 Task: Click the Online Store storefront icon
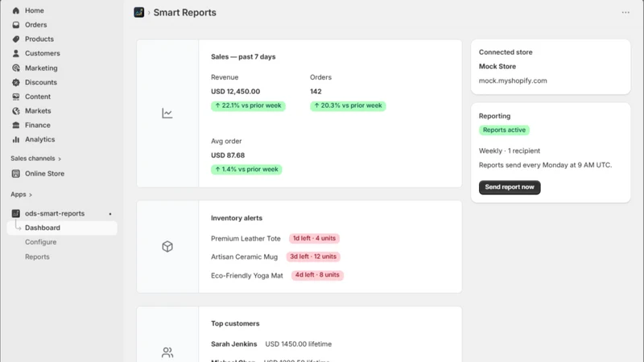coord(15,174)
